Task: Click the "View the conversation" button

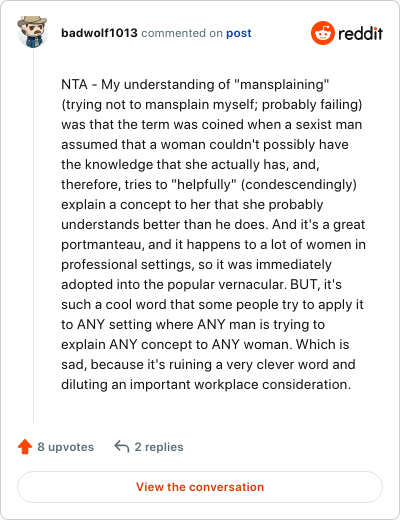Action: click(x=200, y=487)
